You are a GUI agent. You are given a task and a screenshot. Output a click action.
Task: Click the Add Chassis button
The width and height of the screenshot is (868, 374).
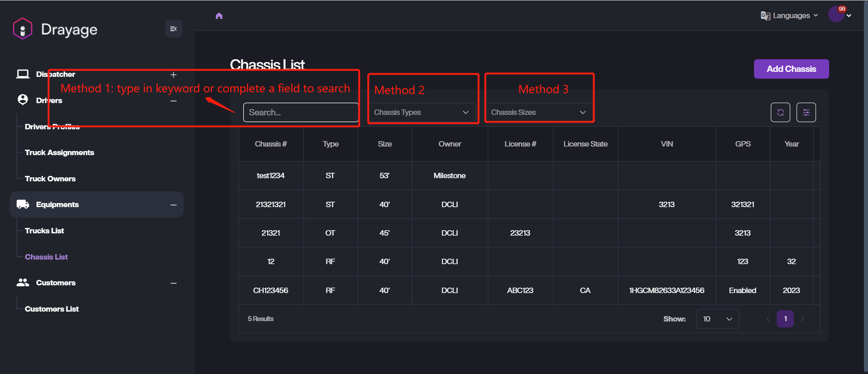791,69
